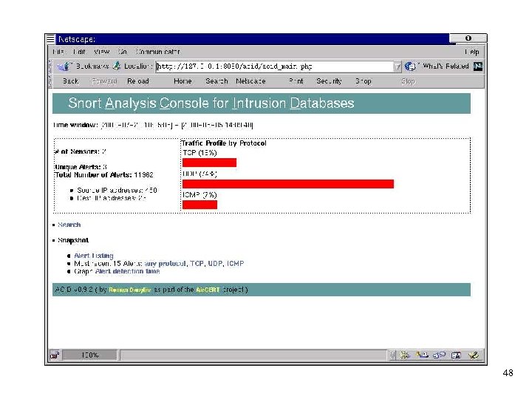Click the Location URL field
This screenshot has width=532, height=399.
coord(274,66)
